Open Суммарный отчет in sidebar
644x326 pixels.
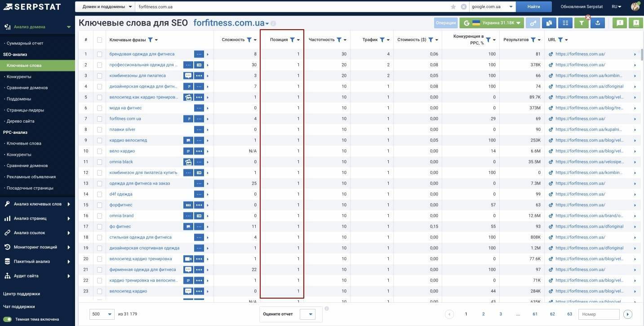[x=25, y=43]
